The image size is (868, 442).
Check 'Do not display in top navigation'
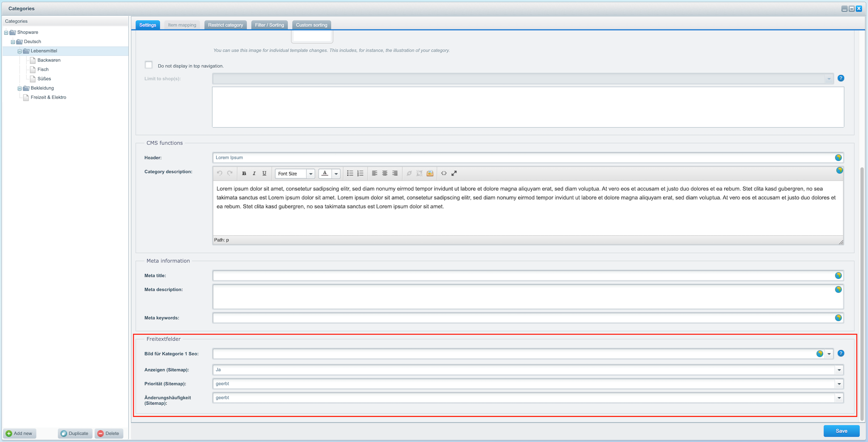click(149, 65)
